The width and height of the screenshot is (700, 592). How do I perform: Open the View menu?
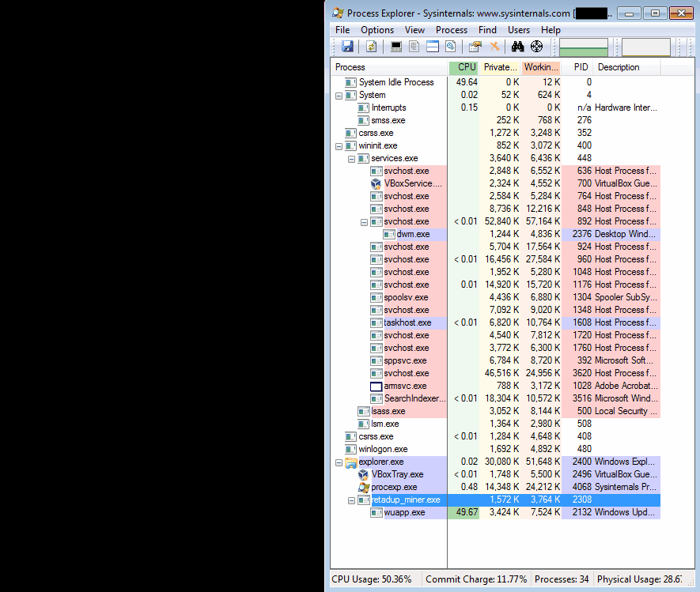tap(414, 30)
